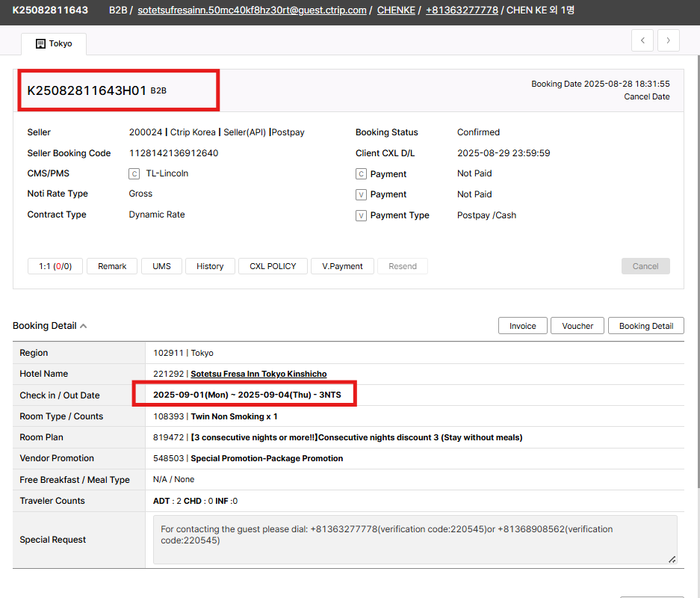Open the Invoice
700x598 pixels.
click(x=522, y=326)
